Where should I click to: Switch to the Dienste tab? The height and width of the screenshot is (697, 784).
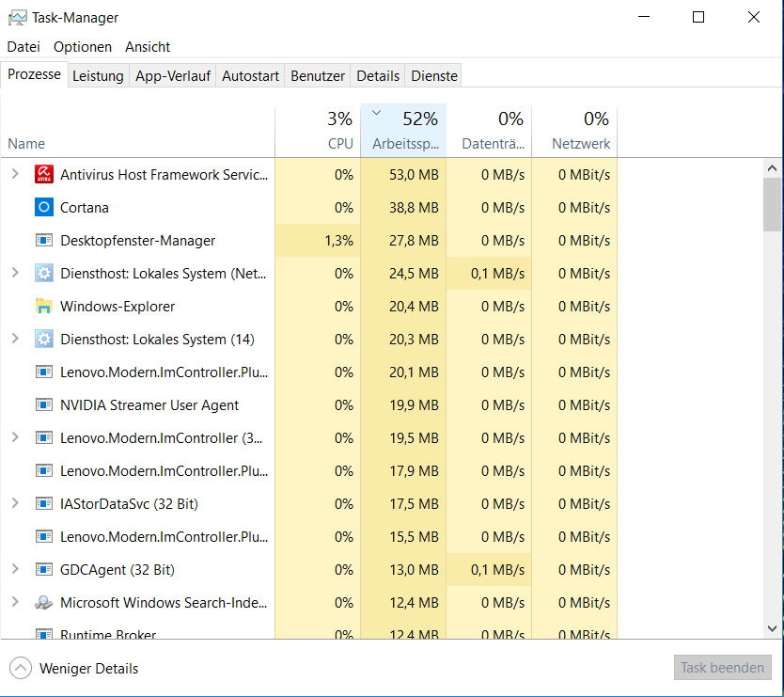[x=434, y=75]
